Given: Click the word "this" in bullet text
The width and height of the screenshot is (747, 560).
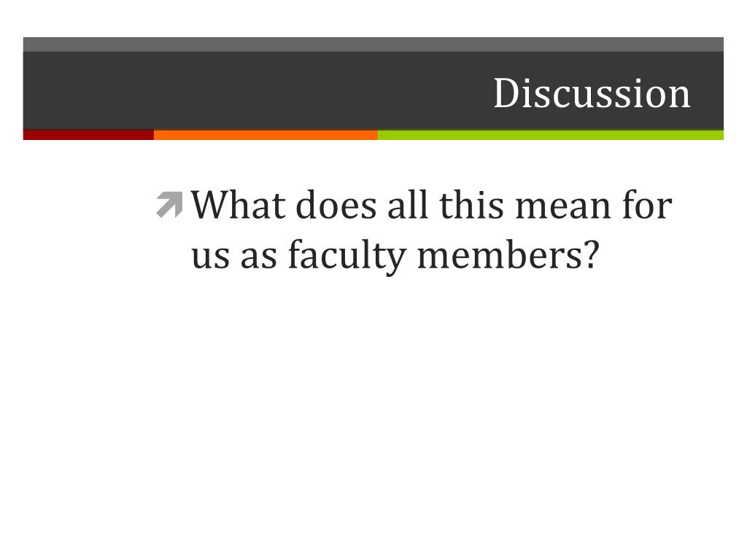Looking at the screenshot, I should 471,205.
